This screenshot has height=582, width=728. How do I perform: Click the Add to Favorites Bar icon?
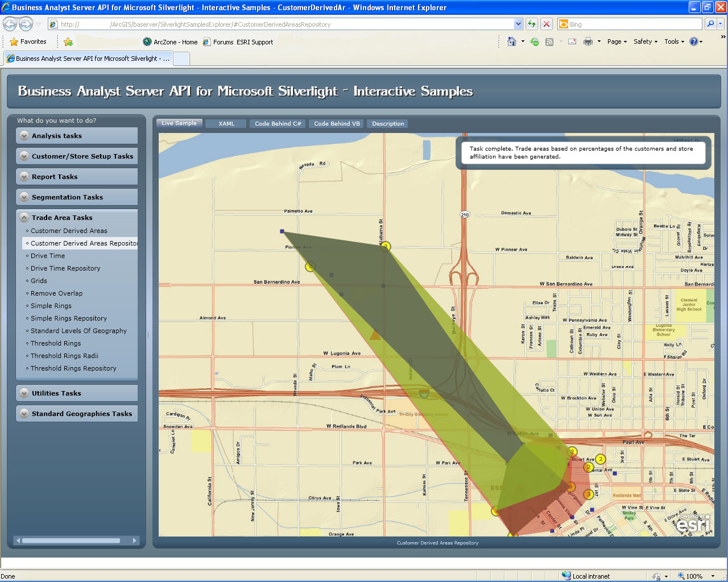point(68,41)
